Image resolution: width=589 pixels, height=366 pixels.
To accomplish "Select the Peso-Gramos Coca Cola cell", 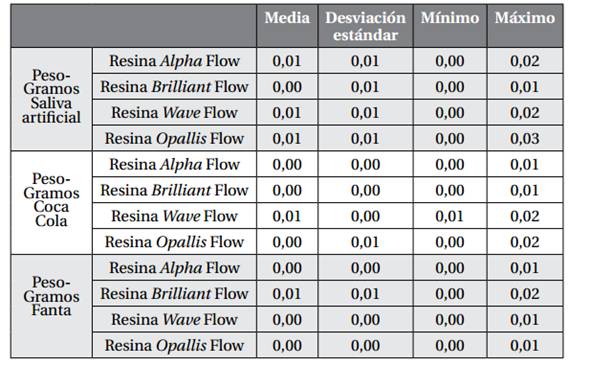I will point(51,203).
